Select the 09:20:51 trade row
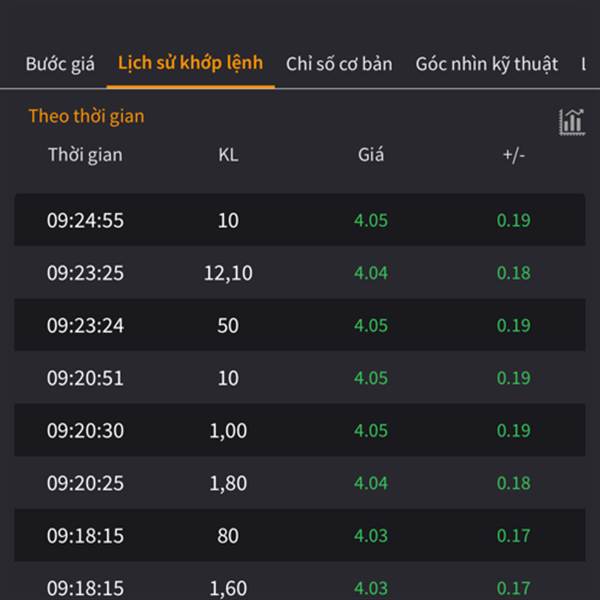 (x=300, y=378)
